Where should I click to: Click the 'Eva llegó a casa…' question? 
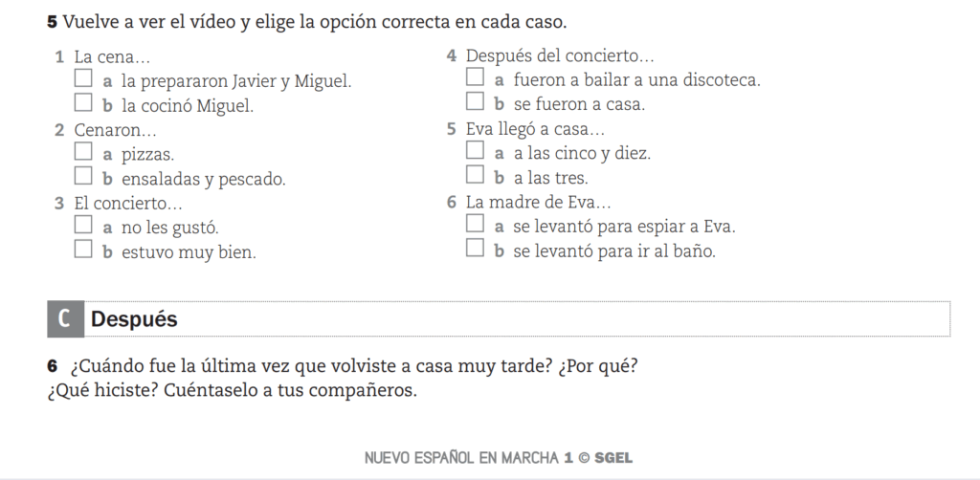(536, 129)
